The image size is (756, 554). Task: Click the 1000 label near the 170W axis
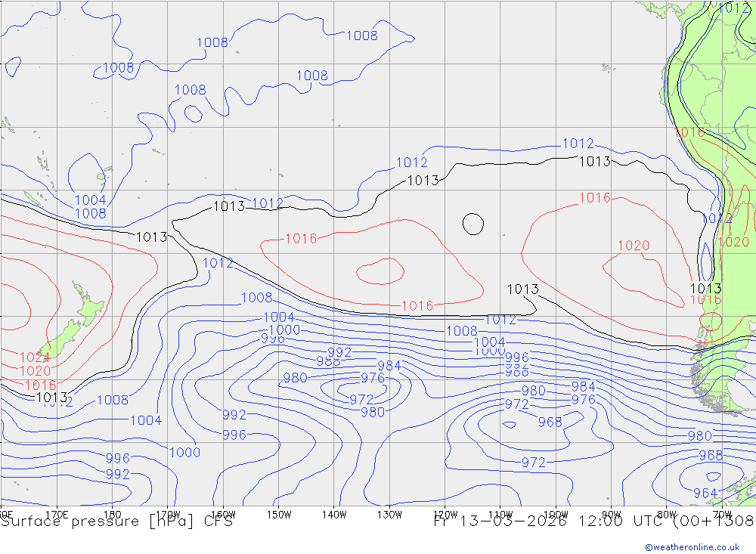click(184, 452)
